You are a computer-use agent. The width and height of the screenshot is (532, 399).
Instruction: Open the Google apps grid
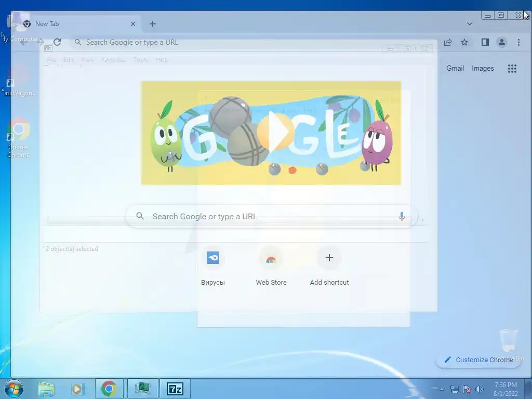(x=512, y=69)
